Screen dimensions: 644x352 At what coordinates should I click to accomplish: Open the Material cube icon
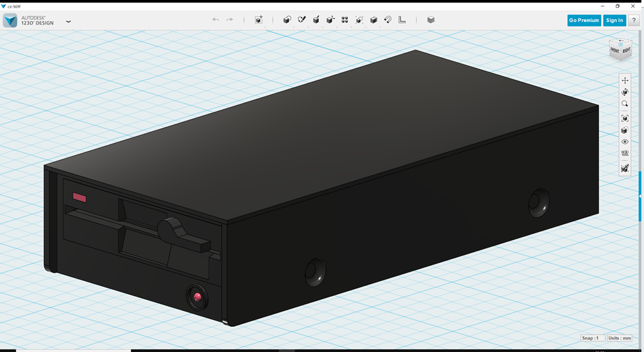coord(431,20)
